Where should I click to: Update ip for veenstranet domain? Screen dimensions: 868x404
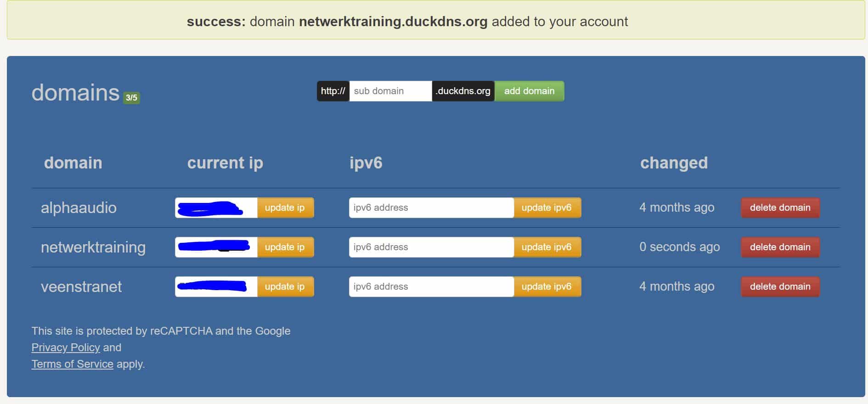tap(285, 286)
